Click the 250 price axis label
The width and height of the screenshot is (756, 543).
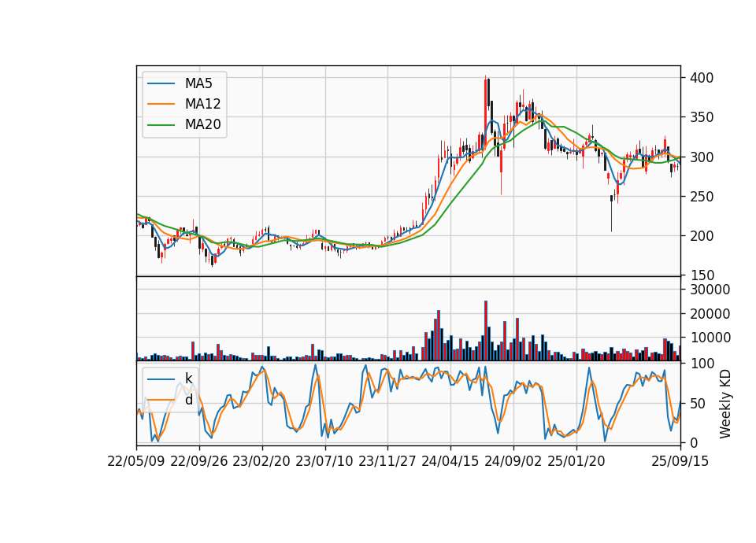(x=702, y=197)
